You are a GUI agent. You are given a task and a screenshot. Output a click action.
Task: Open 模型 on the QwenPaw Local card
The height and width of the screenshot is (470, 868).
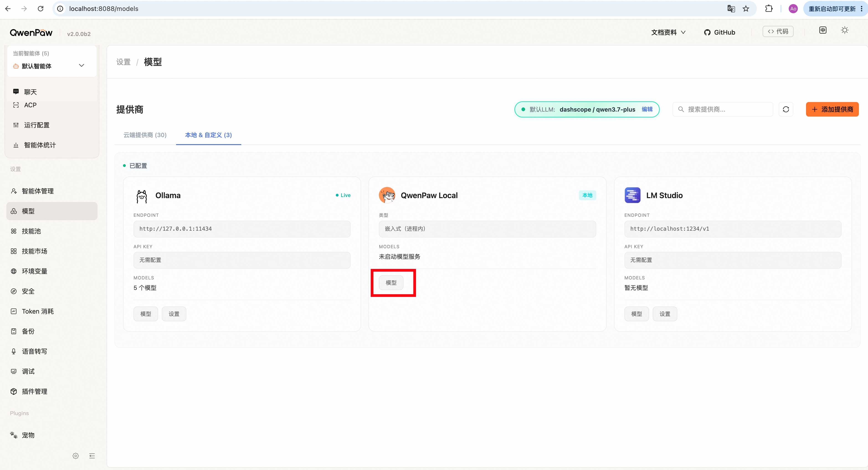pyautogui.click(x=391, y=283)
